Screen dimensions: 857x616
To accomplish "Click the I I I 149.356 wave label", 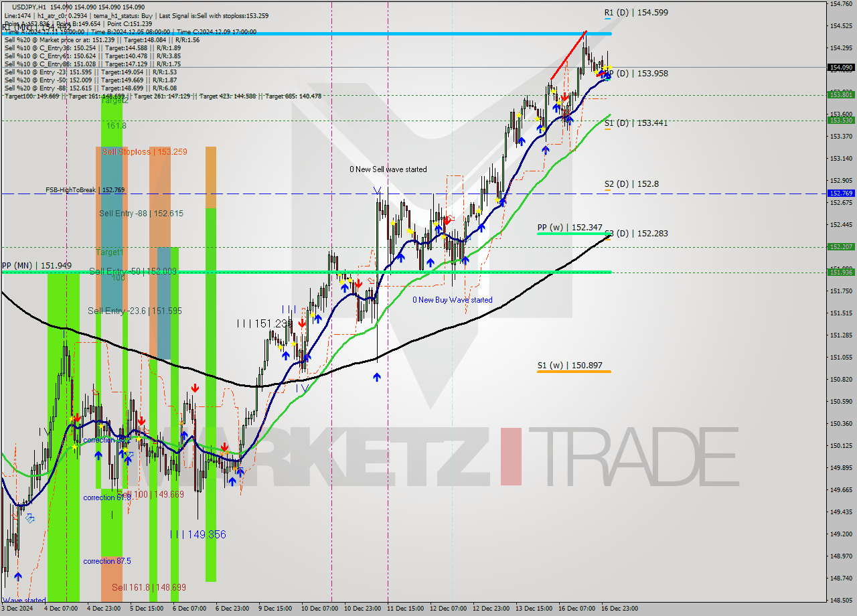I will click(198, 534).
